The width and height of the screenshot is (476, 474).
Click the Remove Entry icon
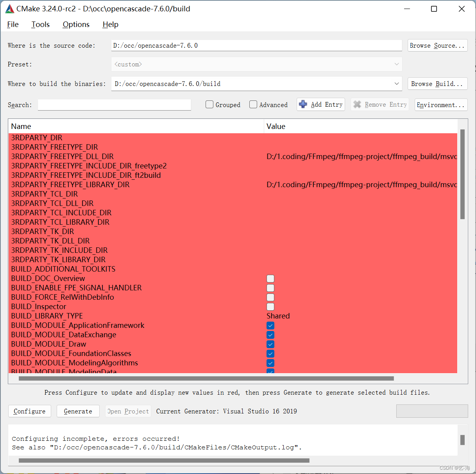click(x=358, y=104)
